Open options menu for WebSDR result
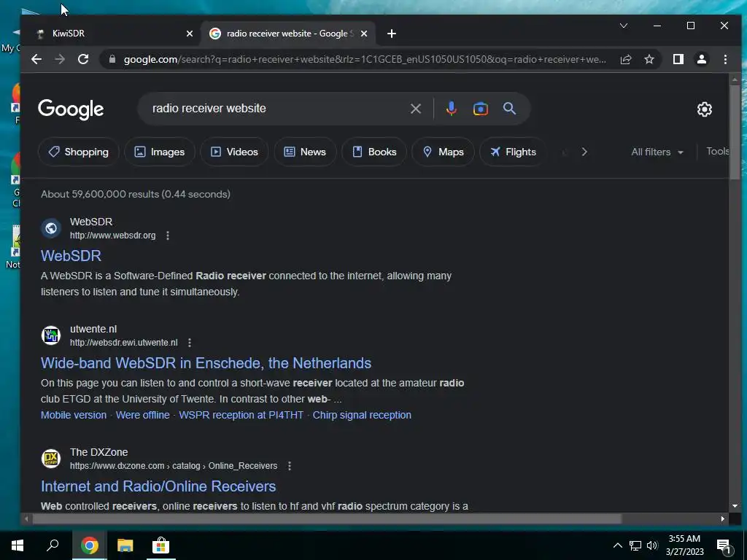The height and width of the screenshot is (560, 747). tap(168, 236)
